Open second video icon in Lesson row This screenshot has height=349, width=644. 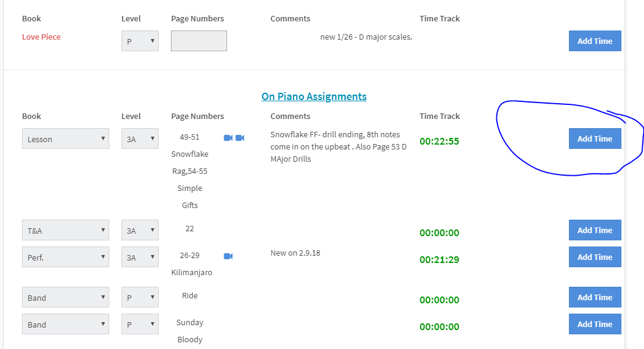pos(240,138)
